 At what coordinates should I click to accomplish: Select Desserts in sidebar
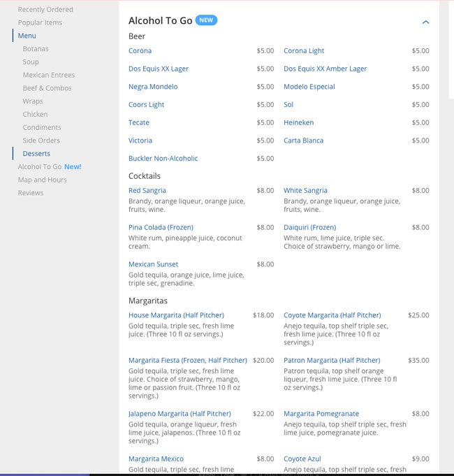pos(36,153)
